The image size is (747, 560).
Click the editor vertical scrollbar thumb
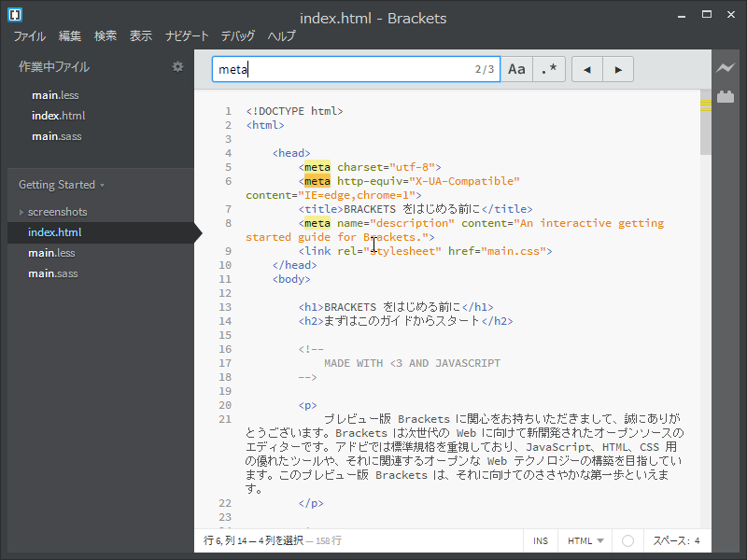[x=706, y=121]
